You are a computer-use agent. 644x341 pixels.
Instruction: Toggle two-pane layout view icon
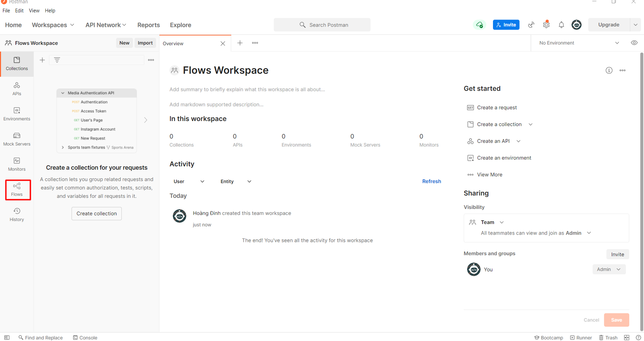coord(626,337)
